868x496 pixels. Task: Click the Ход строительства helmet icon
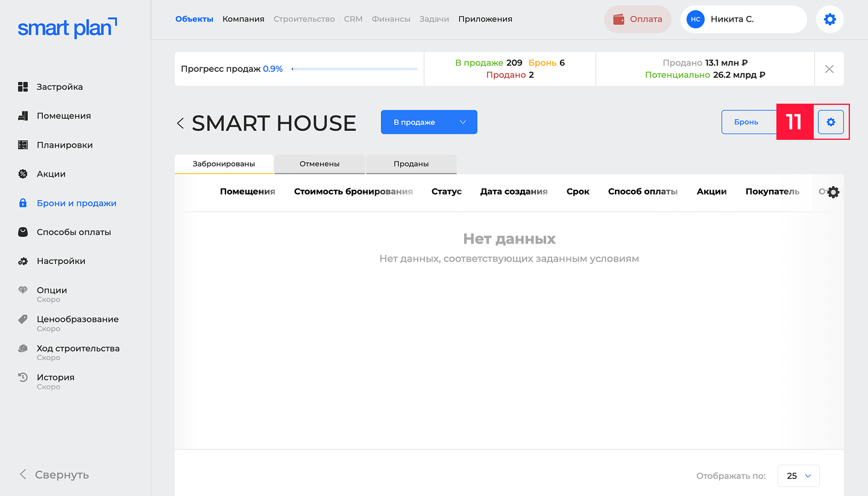point(23,348)
